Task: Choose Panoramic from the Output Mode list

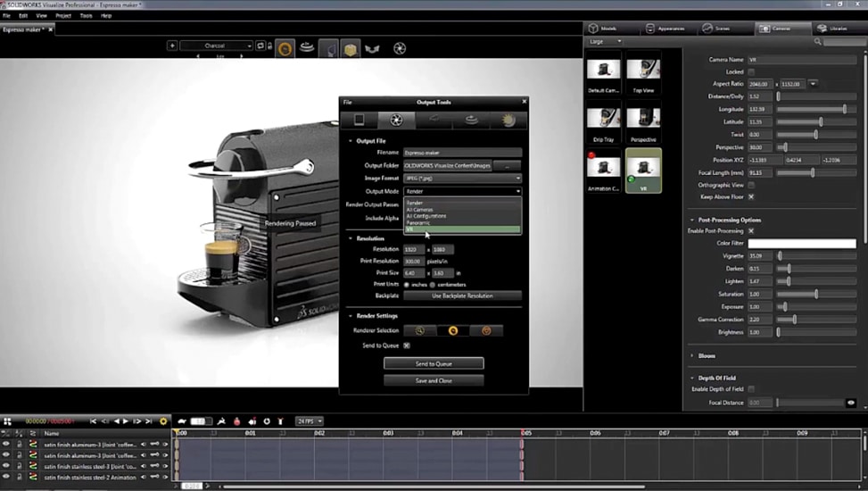Action: click(417, 221)
